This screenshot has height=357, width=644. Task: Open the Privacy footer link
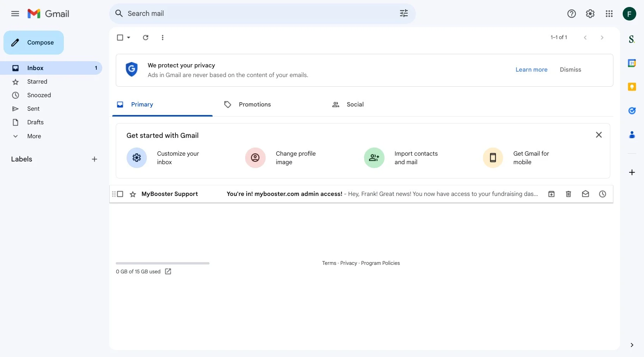click(349, 263)
